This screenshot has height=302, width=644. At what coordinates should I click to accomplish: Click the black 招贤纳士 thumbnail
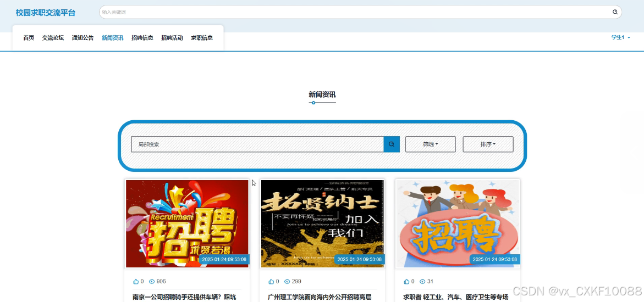[x=322, y=223]
